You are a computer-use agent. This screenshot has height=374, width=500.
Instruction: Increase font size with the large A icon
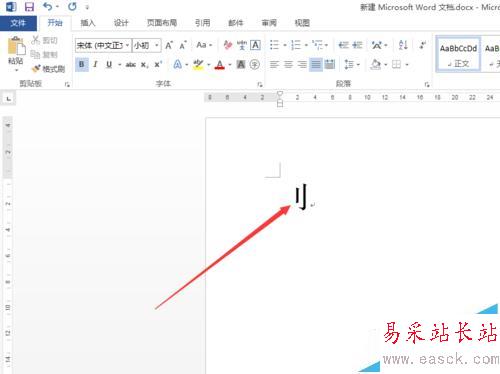point(169,45)
